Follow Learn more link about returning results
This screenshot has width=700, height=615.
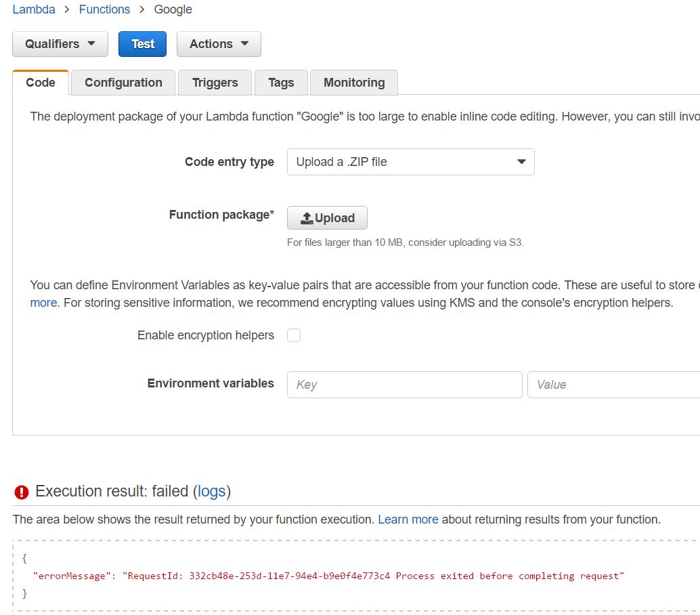(408, 519)
